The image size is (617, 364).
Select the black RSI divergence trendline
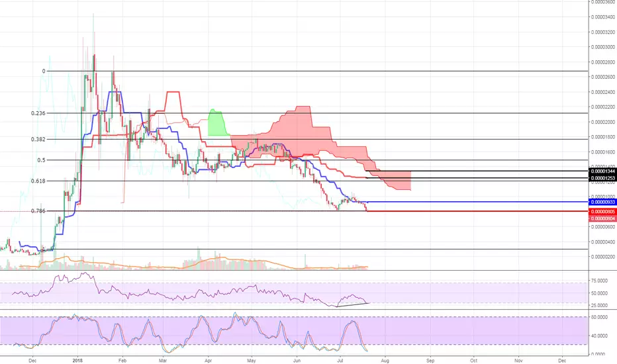(352, 305)
